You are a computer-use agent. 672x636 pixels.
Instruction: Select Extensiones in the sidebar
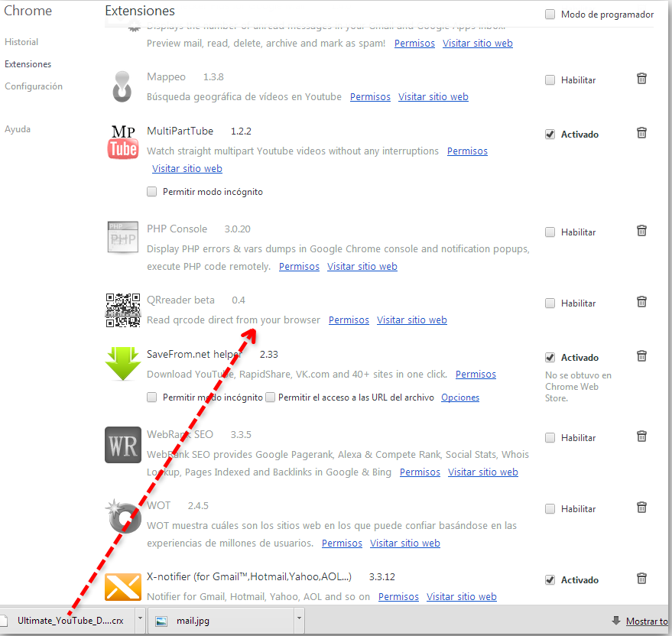coord(28,64)
